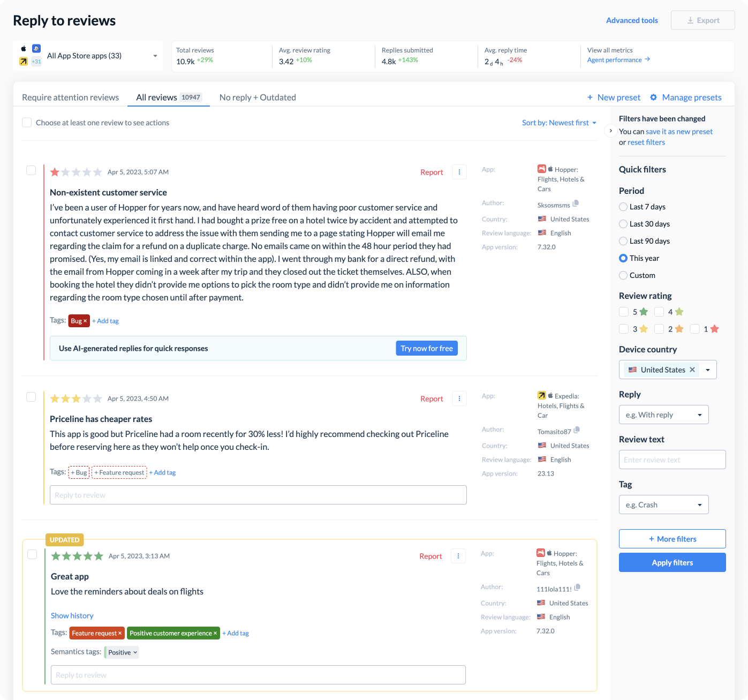Image resolution: width=748 pixels, height=700 pixels.
Task: Select the checkbox on the first review
Action: pyautogui.click(x=31, y=170)
